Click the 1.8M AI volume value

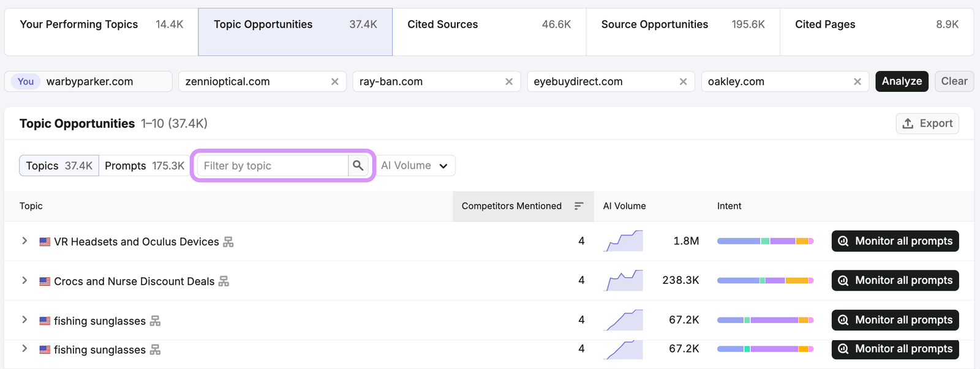pyautogui.click(x=686, y=241)
